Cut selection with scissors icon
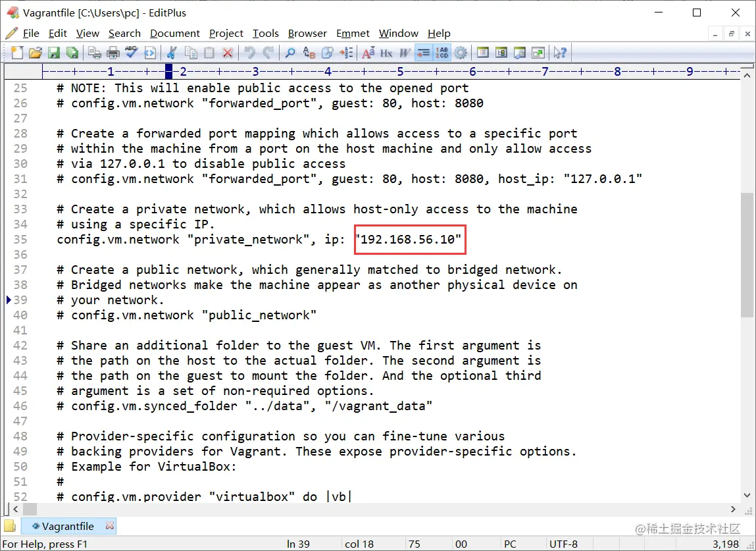Screen dimensions: 756x551 coord(172,53)
